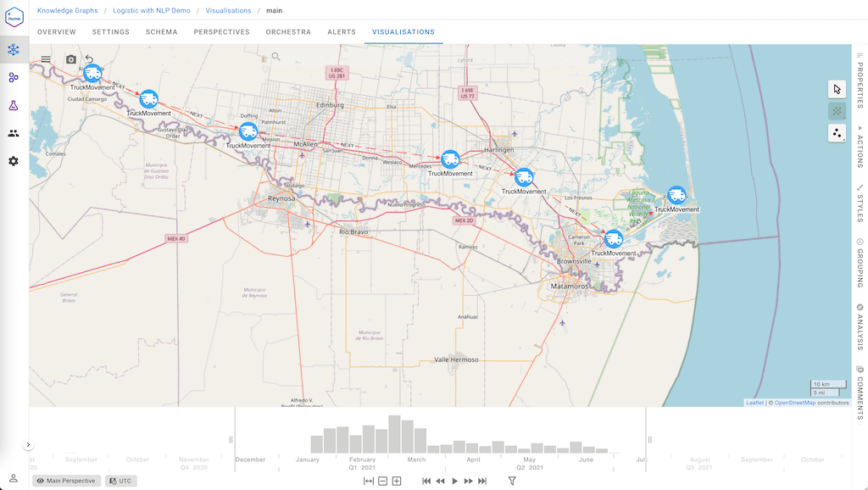
Task: Select the flask experiments icon in the sidebar
Action: click(x=13, y=105)
